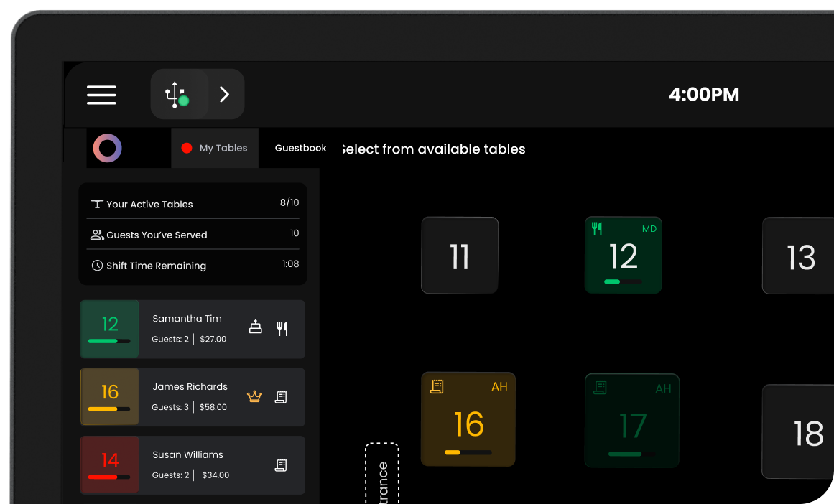The width and height of the screenshot is (834, 504).
Task: Select table 11 on the floor plan
Action: 460,256
